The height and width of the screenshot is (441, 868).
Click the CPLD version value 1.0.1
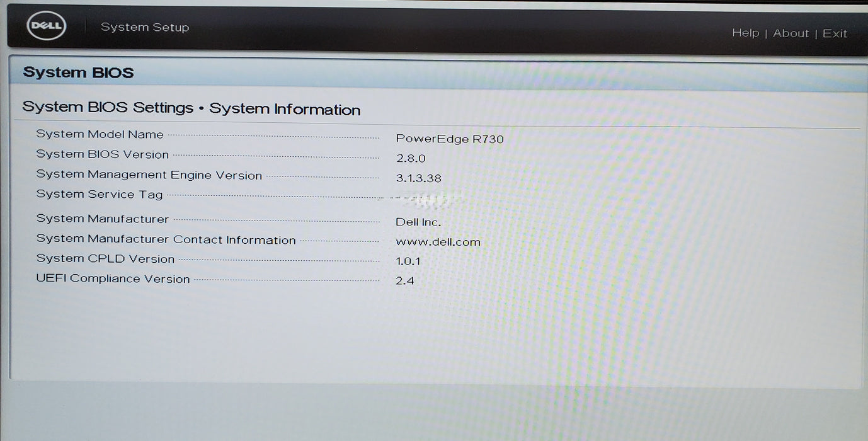(408, 261)
